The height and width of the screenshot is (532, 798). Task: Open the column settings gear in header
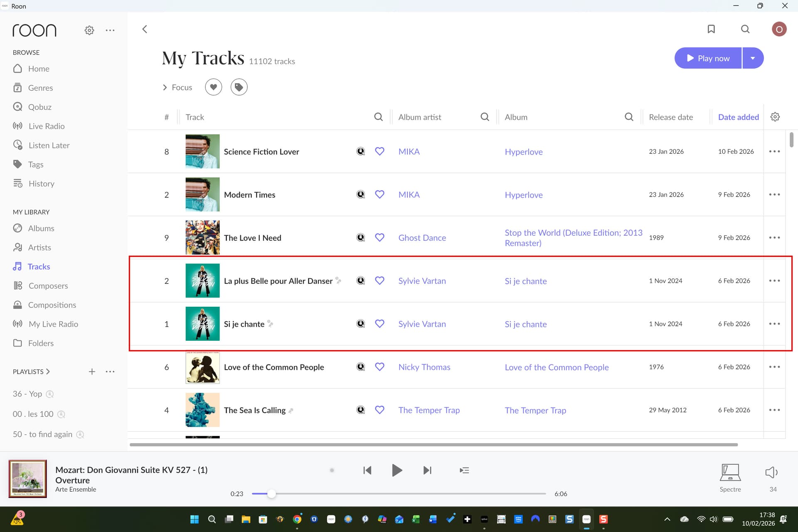pos(775,117)
